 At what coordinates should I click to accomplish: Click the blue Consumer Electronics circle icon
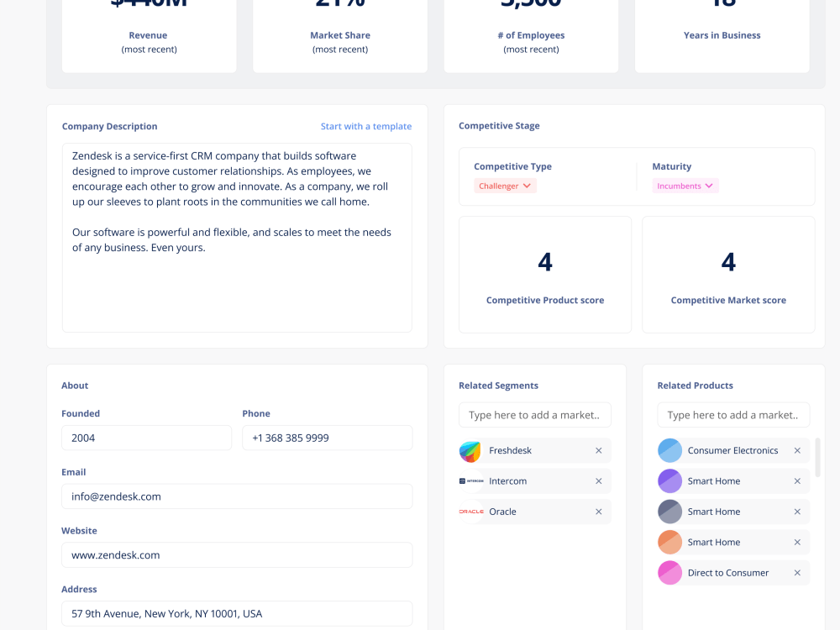669,450
